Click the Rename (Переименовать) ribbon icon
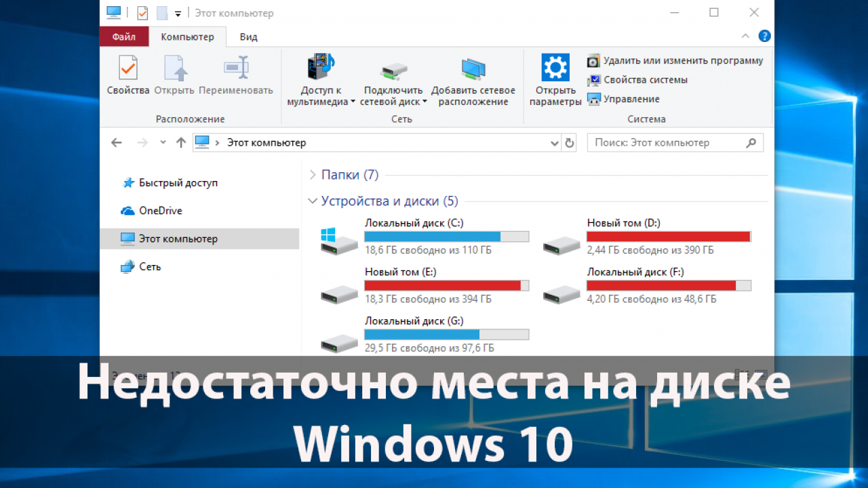 [x=236, y=68]
